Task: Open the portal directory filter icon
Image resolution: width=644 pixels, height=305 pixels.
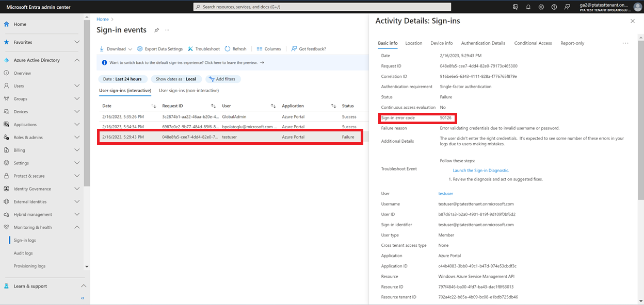Action: point(516,7)
